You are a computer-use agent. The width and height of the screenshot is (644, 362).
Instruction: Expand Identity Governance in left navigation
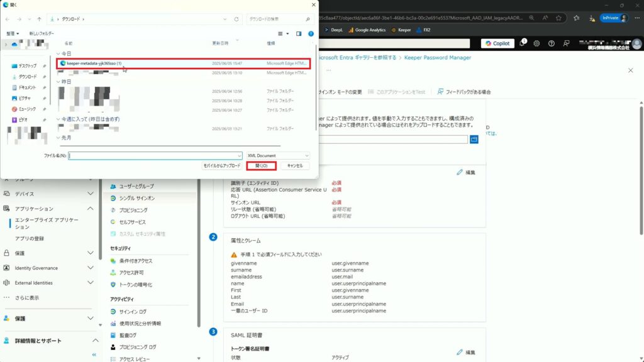(91, 268)
